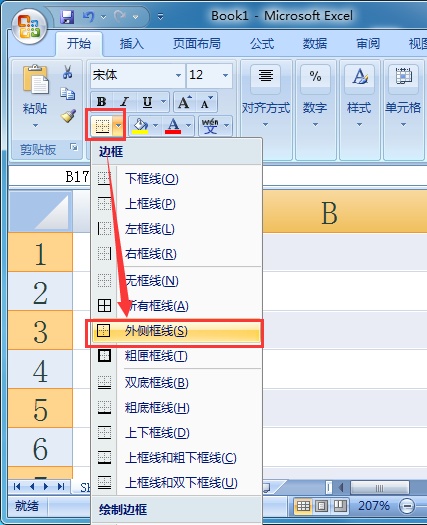Viewport: 427px width, 525px height.
Task: Open font color dropdown arrow
Action: 188,126
